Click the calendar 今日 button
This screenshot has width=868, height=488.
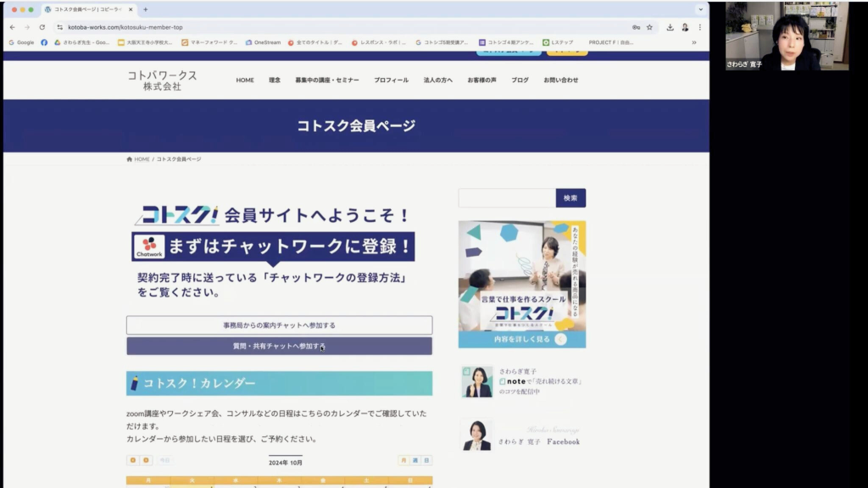click(x=164, y=460)
